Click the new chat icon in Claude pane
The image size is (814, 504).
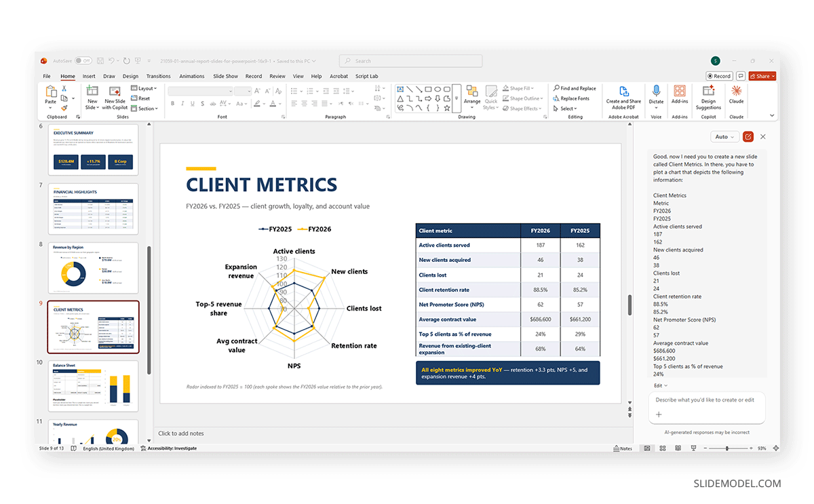(x=748, y=136)
